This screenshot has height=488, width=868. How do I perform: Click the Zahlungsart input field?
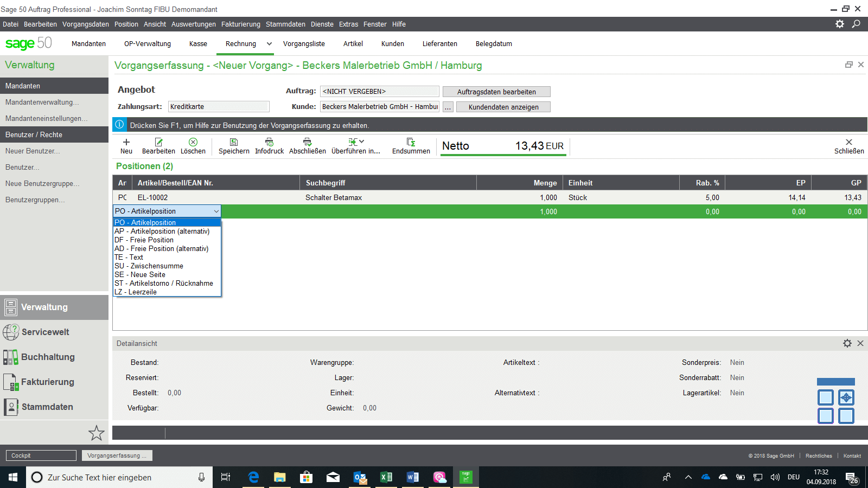219,107
